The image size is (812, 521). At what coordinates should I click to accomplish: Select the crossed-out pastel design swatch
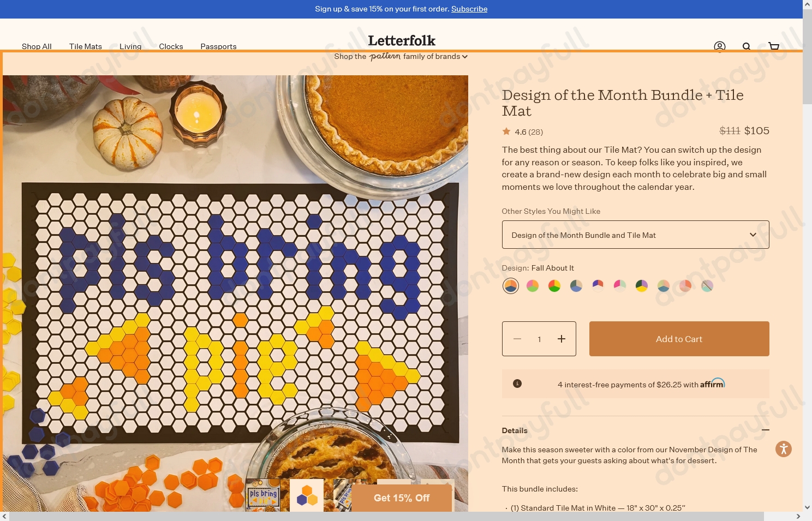click(x=707, y=285)
